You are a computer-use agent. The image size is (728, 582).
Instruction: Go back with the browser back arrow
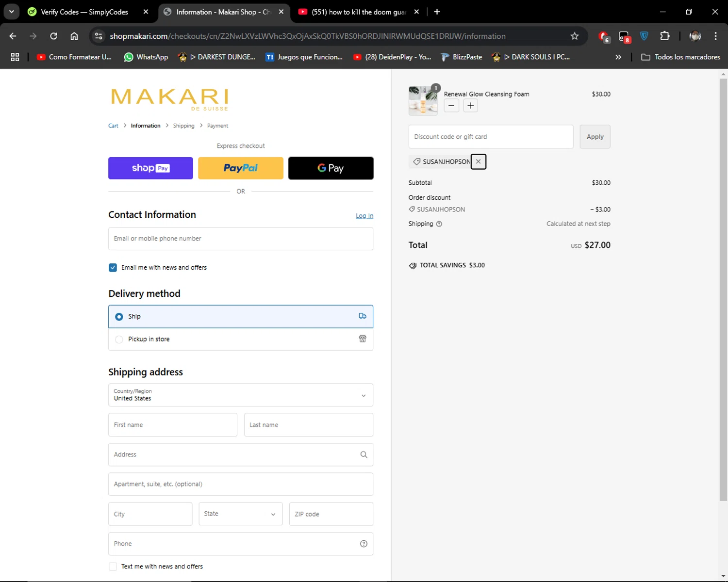(x=13, y=36)
